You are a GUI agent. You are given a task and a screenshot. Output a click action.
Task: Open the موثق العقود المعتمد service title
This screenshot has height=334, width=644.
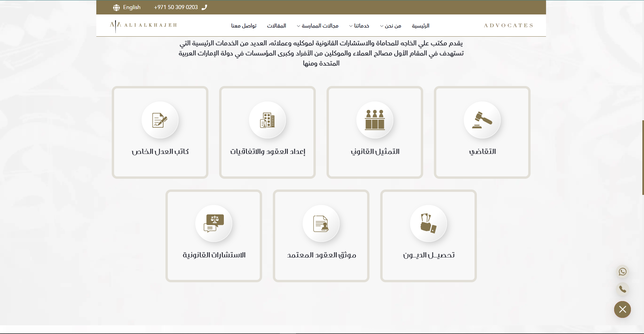(x=321, y=255)
